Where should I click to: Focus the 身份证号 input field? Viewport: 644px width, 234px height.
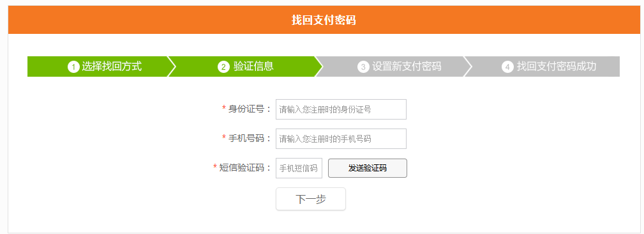pos(341,109)
